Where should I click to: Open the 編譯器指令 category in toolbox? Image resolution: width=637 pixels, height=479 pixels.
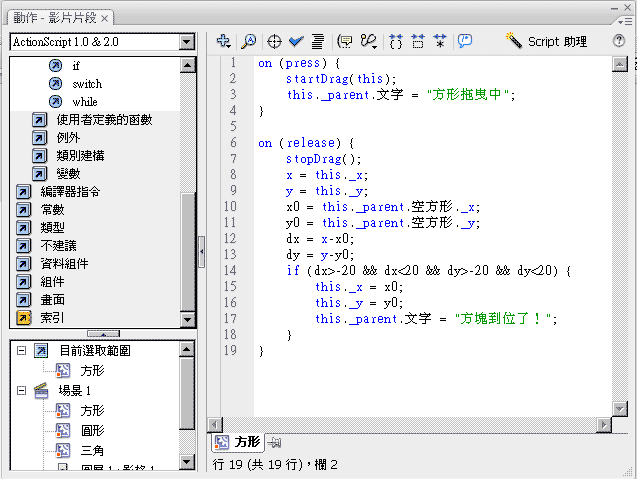[x=70, y=191]
